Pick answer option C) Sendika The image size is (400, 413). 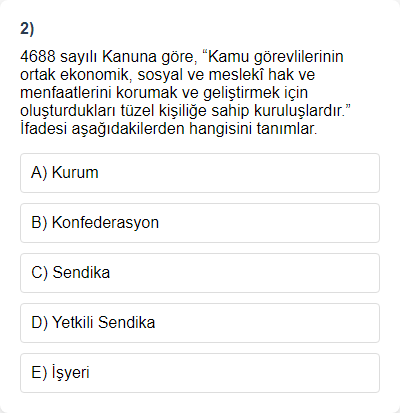pyautogui.click(x=200, y=273)
